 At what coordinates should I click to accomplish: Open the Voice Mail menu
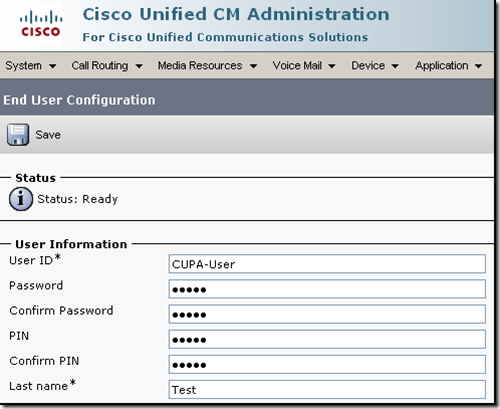(x=297, y=66)
